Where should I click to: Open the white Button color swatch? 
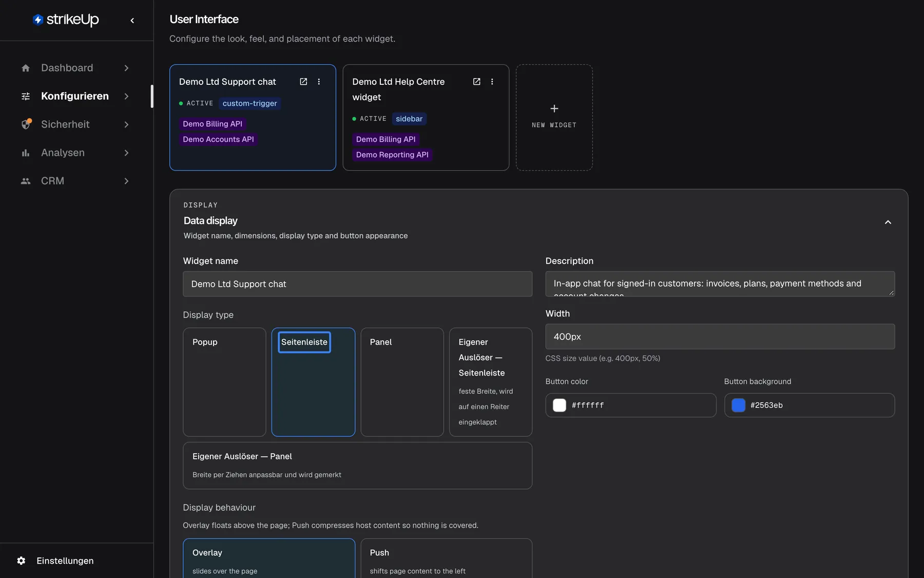point(560,405)
